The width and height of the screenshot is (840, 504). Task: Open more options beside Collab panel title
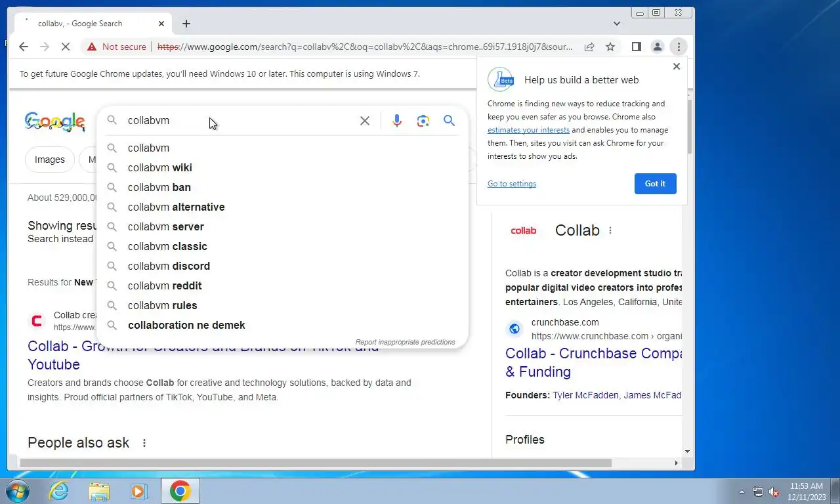pyautogui.click(x=610, y=230)
